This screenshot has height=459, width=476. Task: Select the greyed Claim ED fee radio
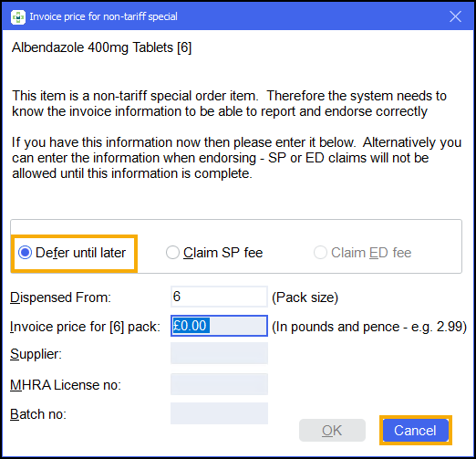[320, 253]
